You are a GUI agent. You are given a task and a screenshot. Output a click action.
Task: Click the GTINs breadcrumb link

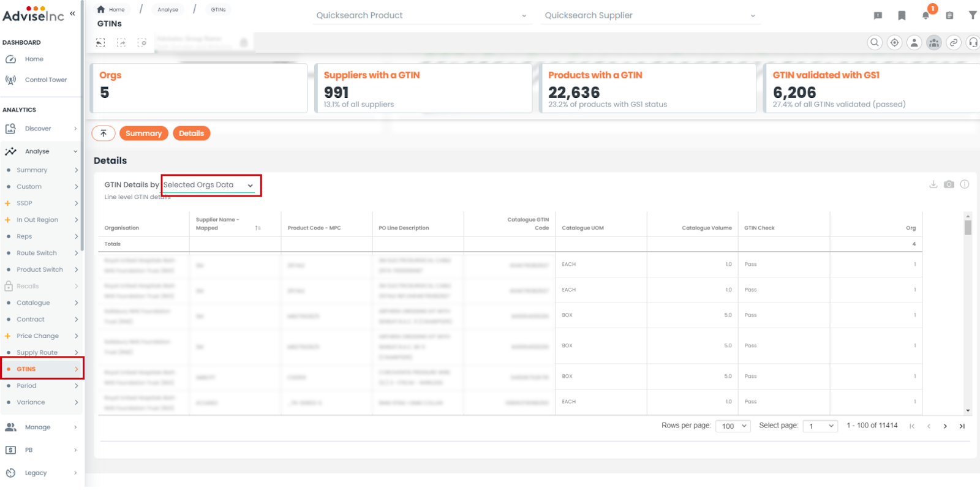[218, 10]
